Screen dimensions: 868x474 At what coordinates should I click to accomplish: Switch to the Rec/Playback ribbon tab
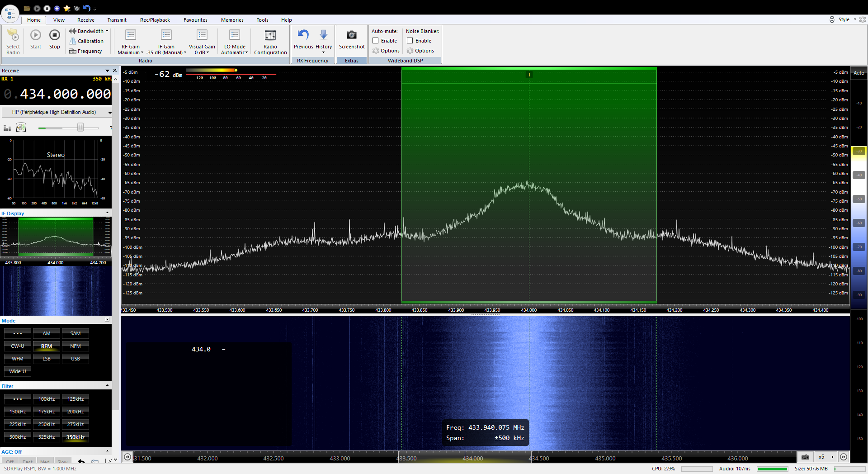tap(155, 20)
